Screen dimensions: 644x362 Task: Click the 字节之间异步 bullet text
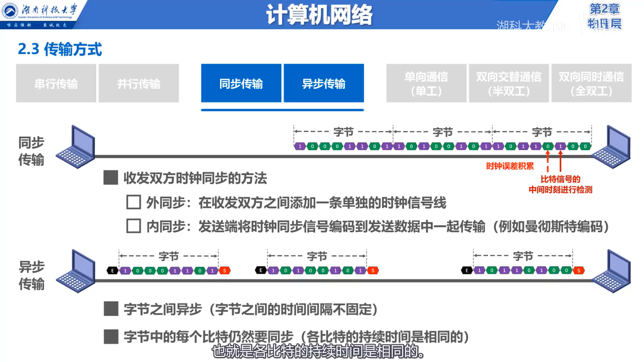coord(251,309)
